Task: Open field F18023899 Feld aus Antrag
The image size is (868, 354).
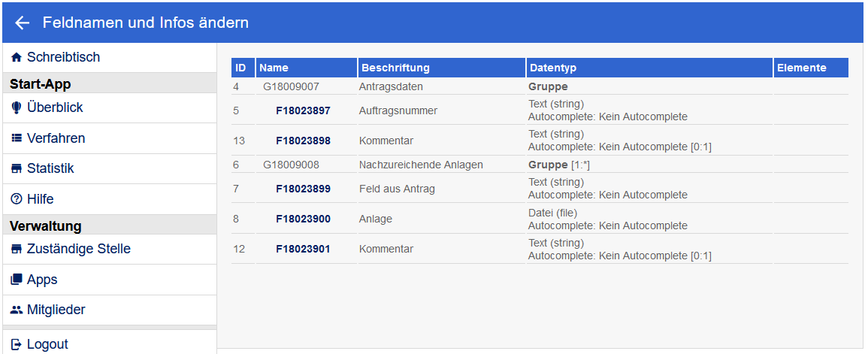Action: tap(303, 189)
